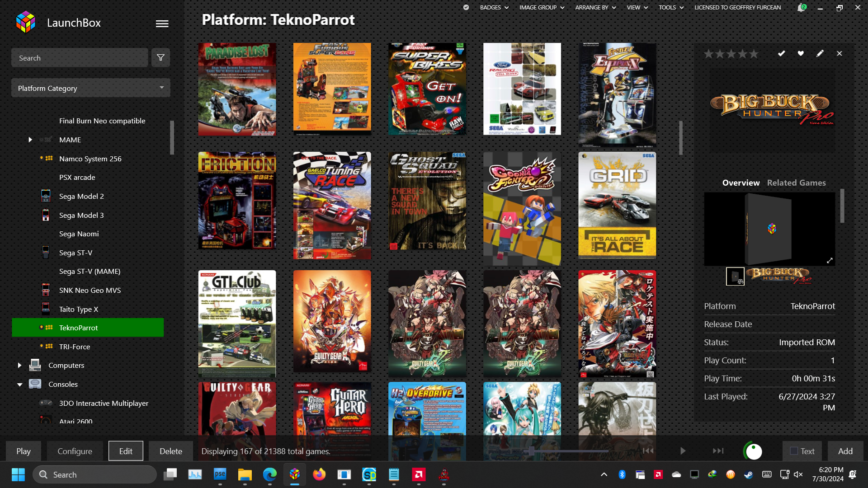Screen dimensions: 868x488
Task: Open Windows Start menu
Action: click(18, 474)
